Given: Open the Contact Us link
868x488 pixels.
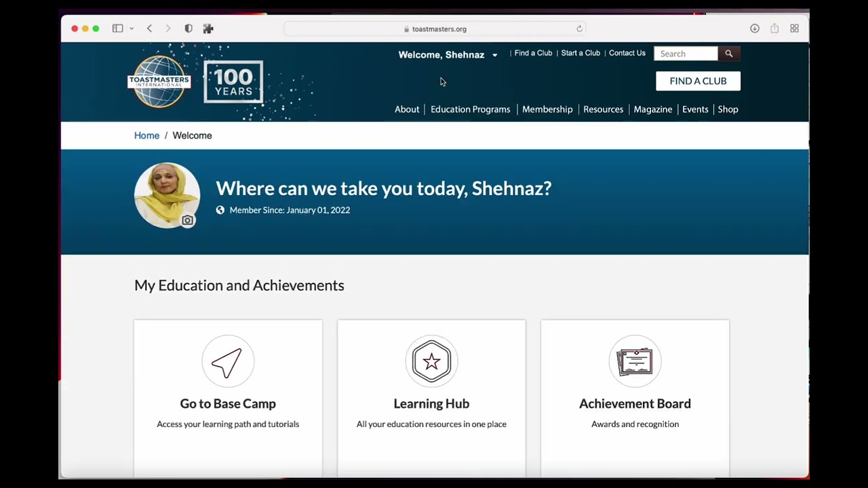Looking at the screenshot, I should [x=627, y=53].
